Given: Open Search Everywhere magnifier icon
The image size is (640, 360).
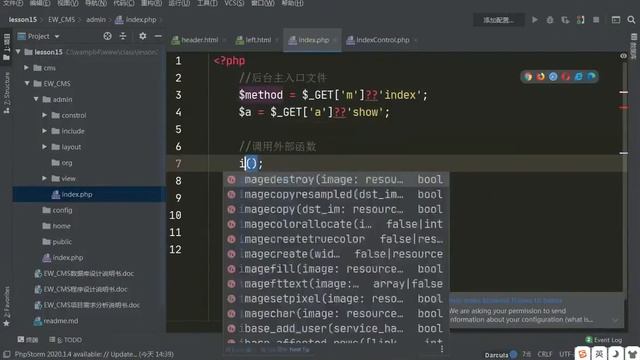Looking at the screenshot, I should pos(631,20).
